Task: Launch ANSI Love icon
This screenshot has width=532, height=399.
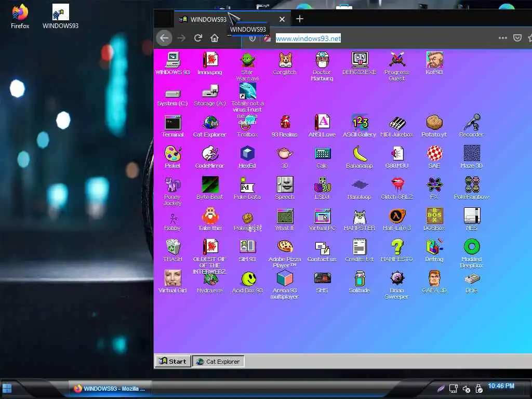Action: [x=322, y=123]
